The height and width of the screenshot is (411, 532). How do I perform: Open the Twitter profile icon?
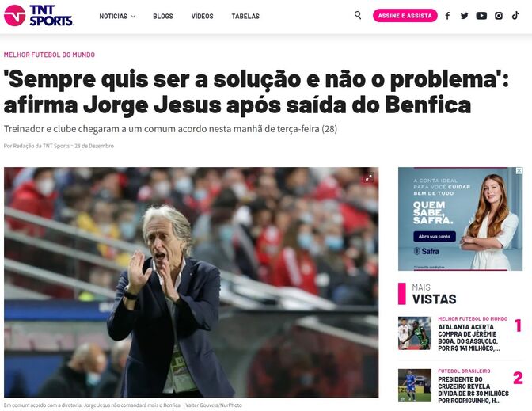[464, 16]
